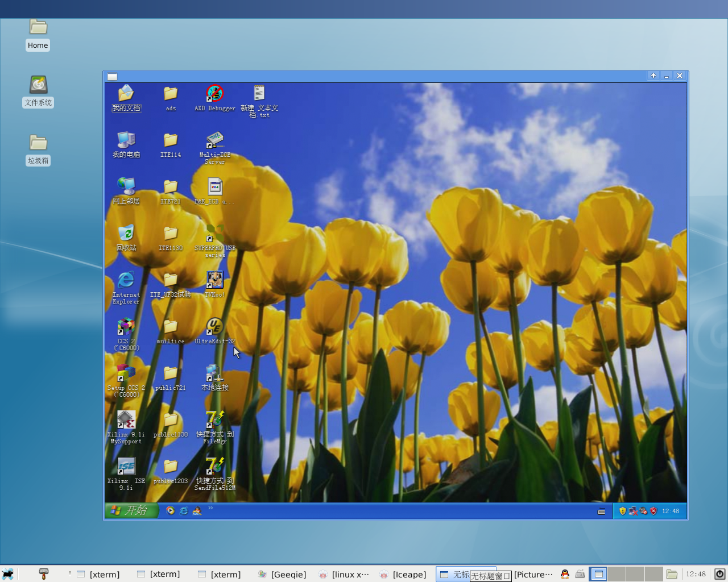Click the 12:48 clock in Windows tray
This screenshot has height=582, width=728.
pyautogui.click(x=671, y=511)
